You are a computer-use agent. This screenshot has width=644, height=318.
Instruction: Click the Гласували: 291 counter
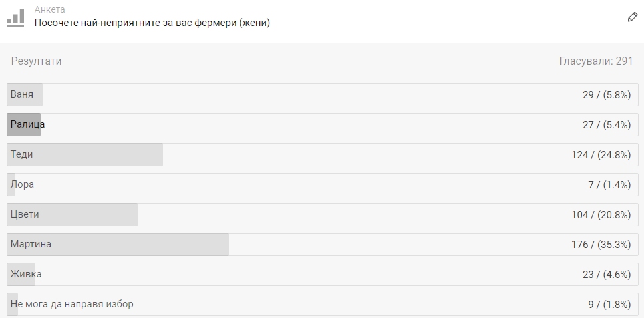coord(596,61)
